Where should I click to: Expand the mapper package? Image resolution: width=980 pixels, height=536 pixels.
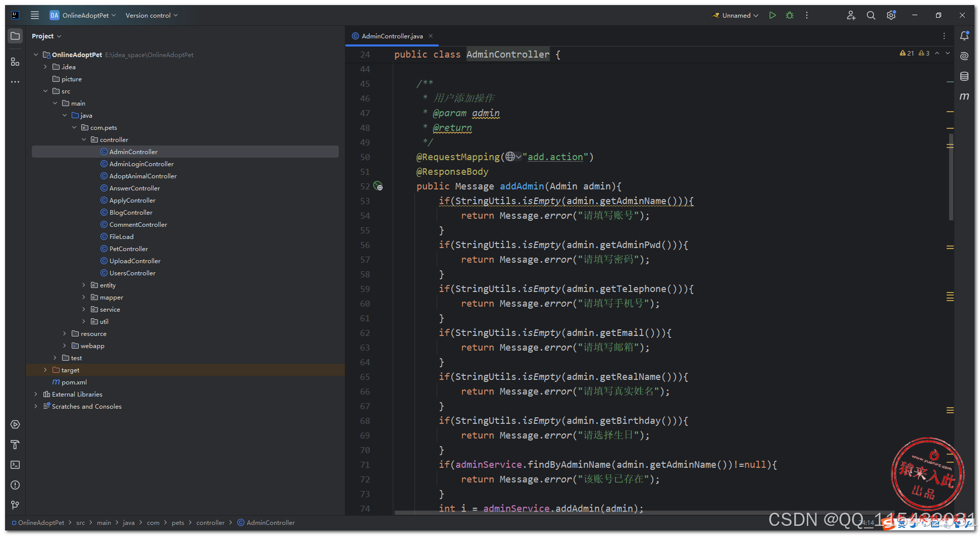click(84, 297)
